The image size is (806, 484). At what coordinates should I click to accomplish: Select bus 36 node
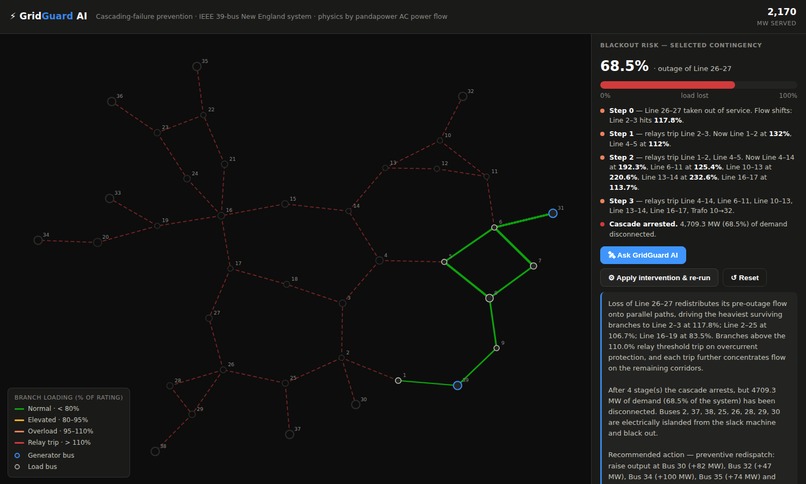pyautogui.click(x=112, y=101)
